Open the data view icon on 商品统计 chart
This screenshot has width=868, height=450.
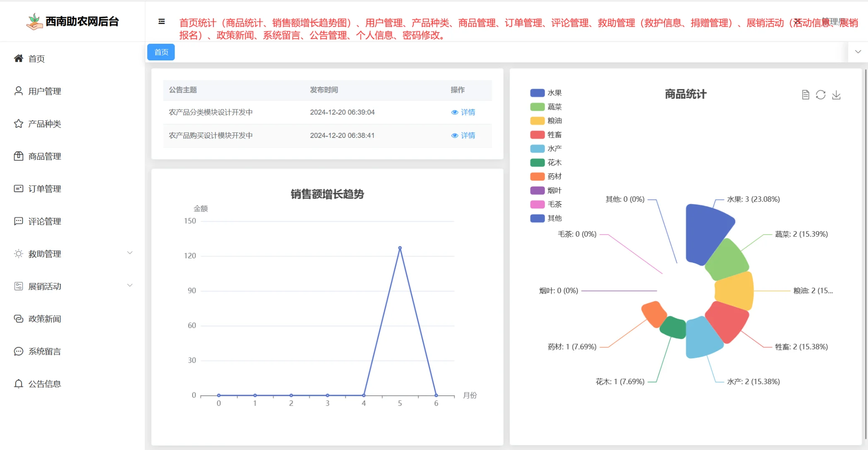(805, 95)
